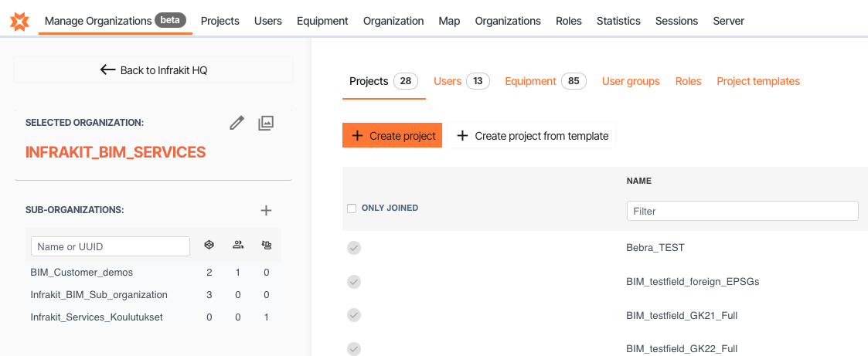868x356 pixels.
Task: Click the users count column icon
Action: pyautogui.click(x=238, y=246)
